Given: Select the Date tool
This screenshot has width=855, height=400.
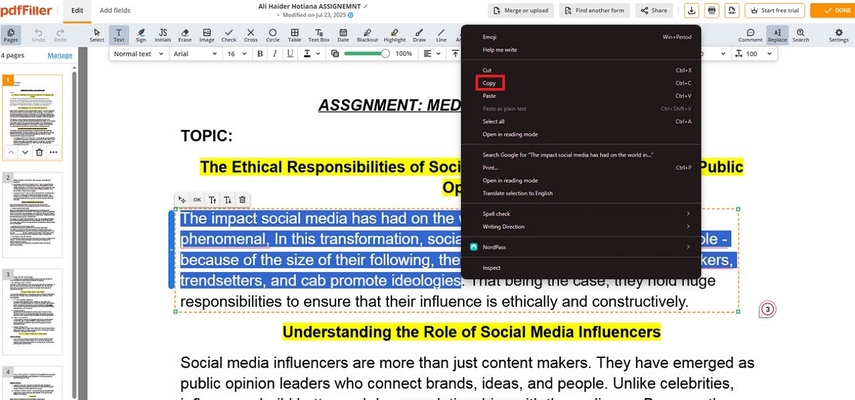Looking at the screenshot, I should pos(343,35).
